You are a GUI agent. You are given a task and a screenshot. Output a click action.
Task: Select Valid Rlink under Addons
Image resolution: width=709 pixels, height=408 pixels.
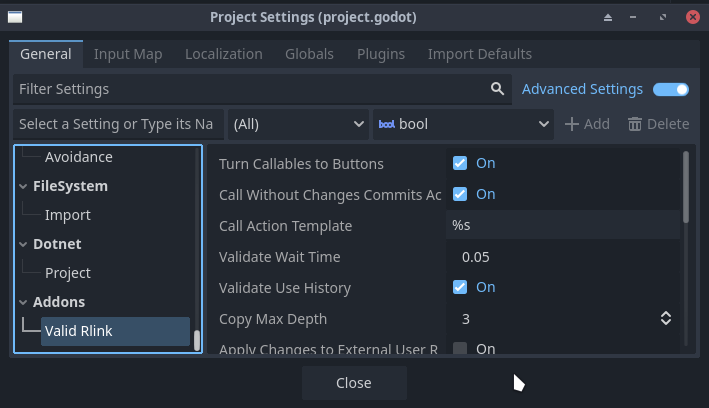click(115, 331)
